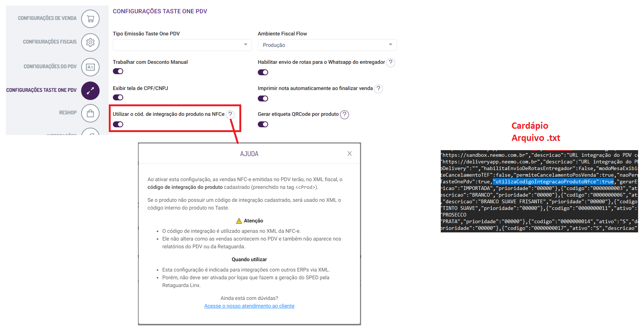Toggle automatic note printing switch
This screenshot has width=644, height=332.
pyautogui.click(x=263, y=98)
